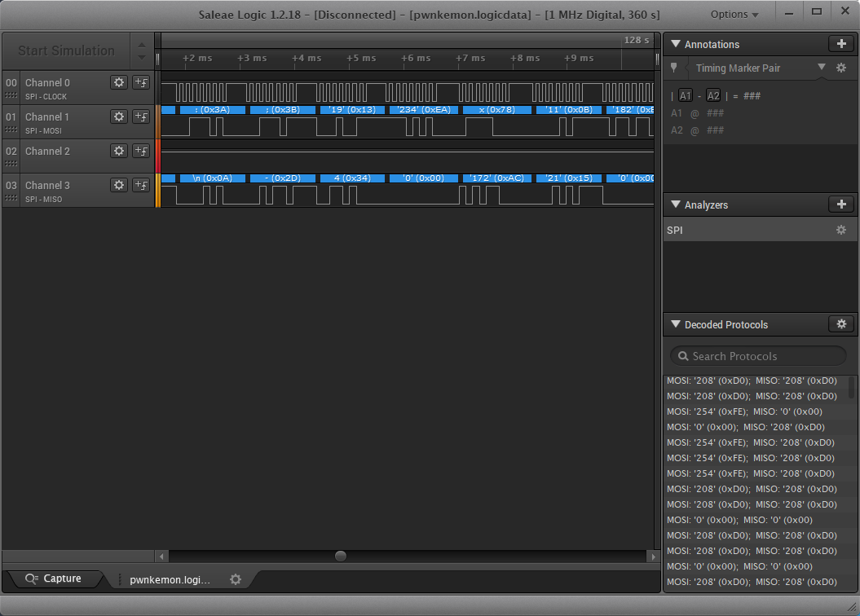Collapse the Annotations panel
The height and width of the screenshot is (616, 860).
pos(676,44)
